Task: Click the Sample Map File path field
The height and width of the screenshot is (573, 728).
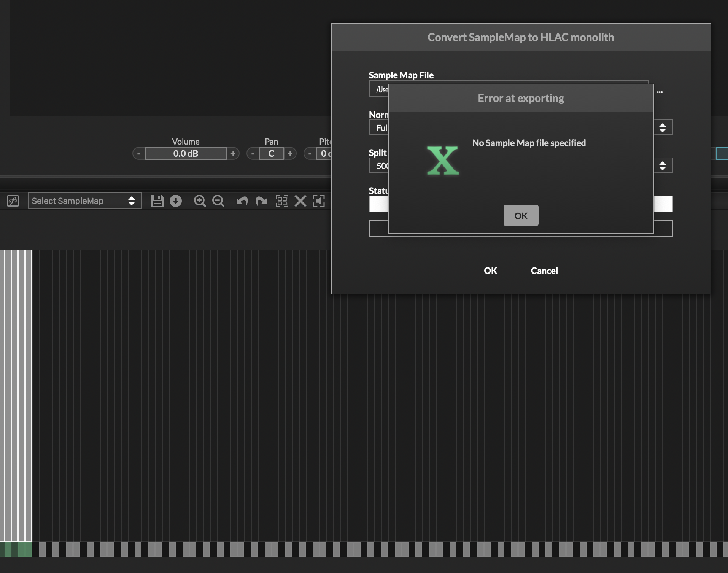Action: tap(378, 89)
